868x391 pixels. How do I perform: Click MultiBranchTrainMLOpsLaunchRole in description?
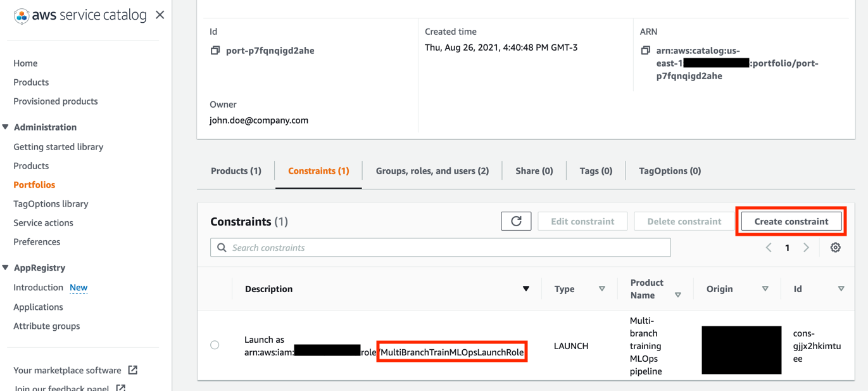[x=452, y=352]
